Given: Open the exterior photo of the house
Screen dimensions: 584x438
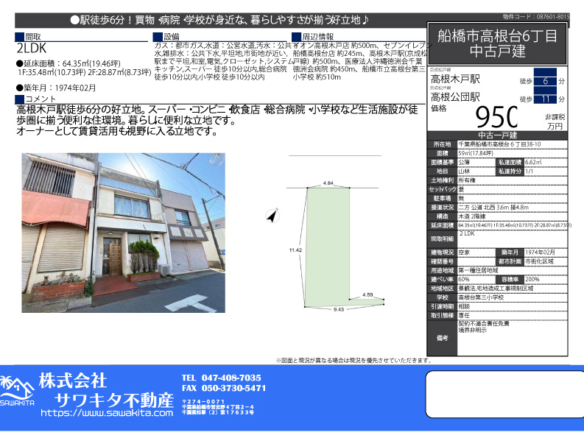Looking at the screenshot, I should point(123,233).
